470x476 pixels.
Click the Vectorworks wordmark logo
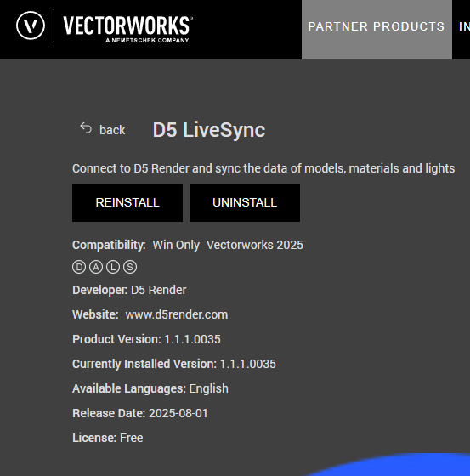coord(127,29)
